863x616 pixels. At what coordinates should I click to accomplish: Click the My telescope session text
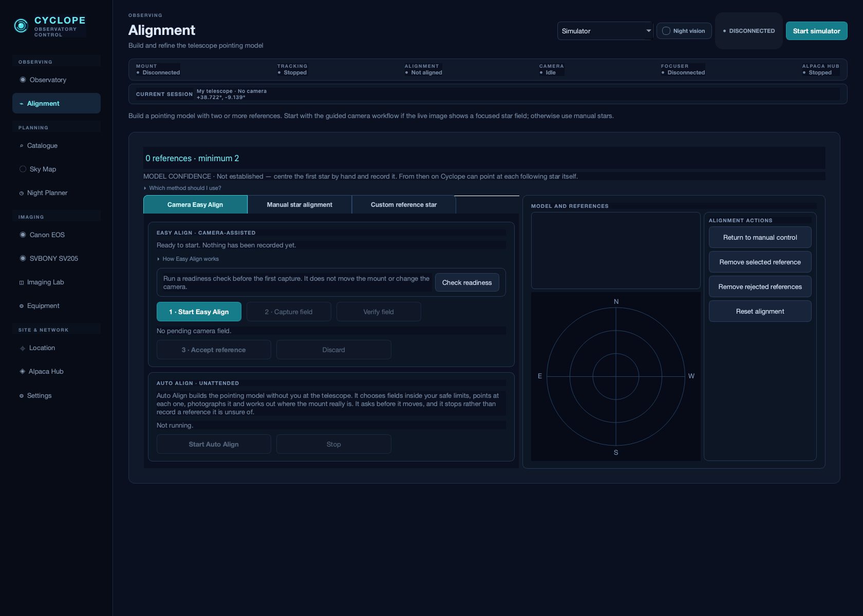point(232,94)
